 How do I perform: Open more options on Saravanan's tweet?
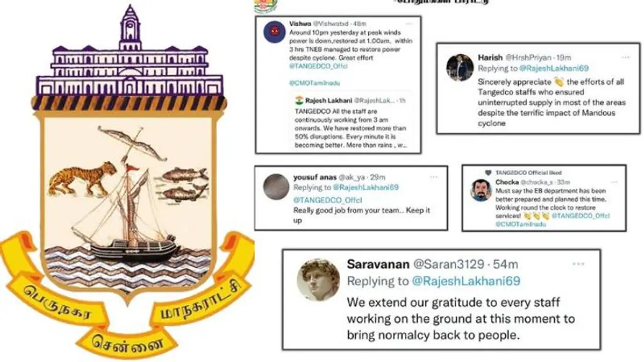[x=578, y=264]
